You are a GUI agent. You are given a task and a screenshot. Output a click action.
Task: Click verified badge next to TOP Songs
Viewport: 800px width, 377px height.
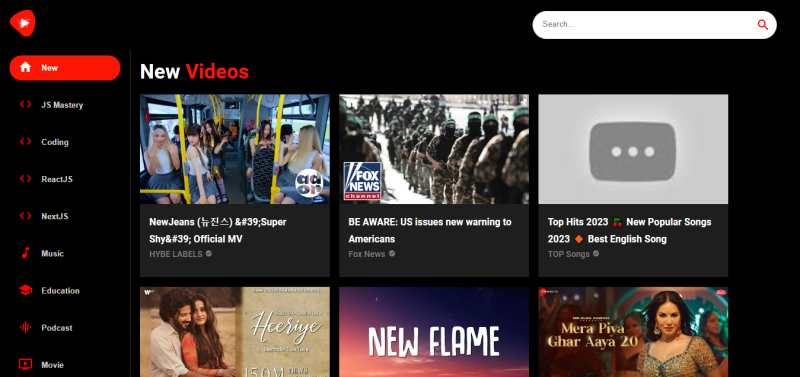[596, 254]
